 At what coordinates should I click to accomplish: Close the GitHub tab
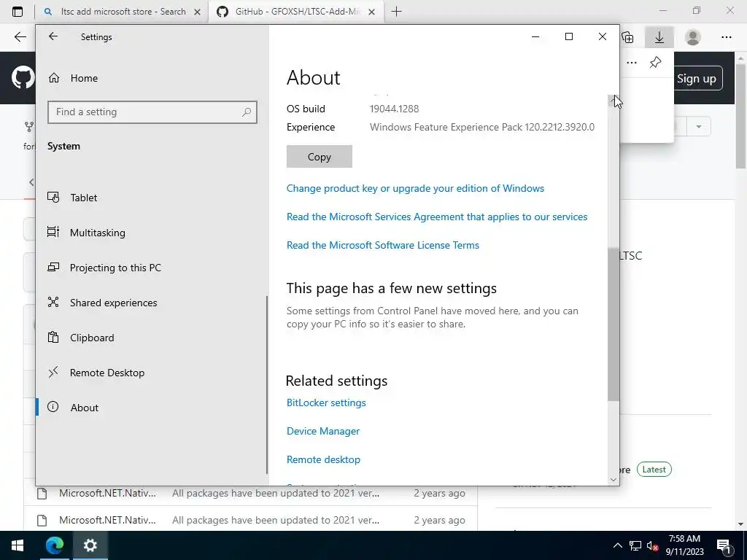point(373,12)
